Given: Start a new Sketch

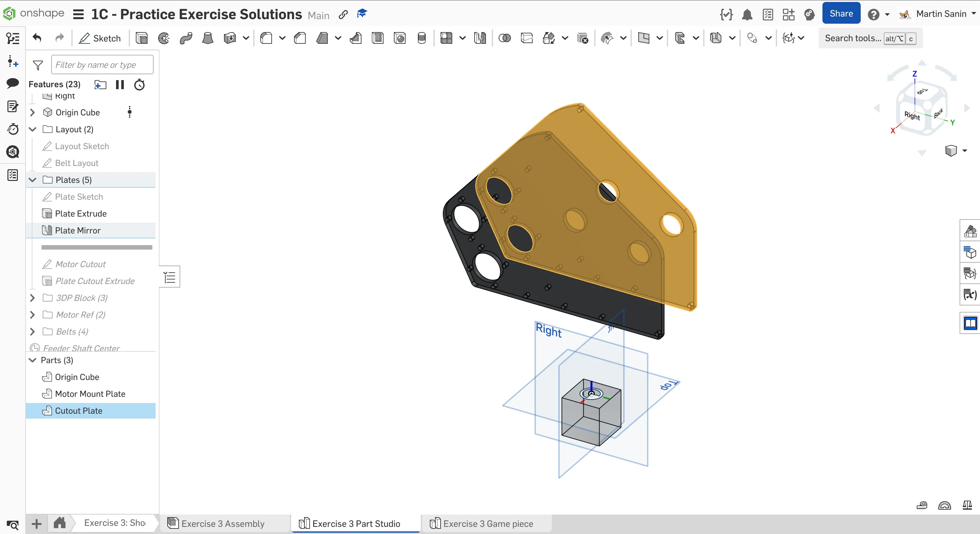Looking at the screenshot, I should pyautogui.click(x=100, y=38).
